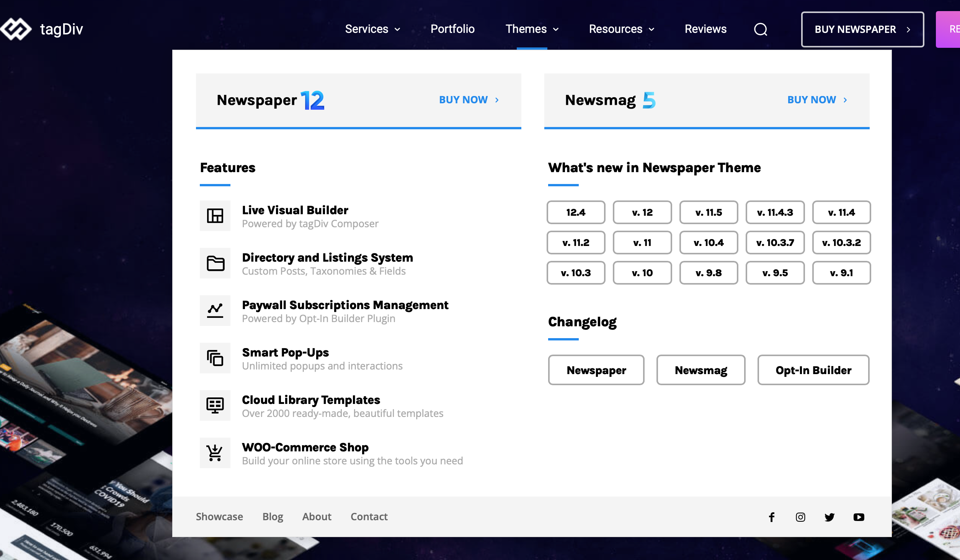Screen dimensions: 960x560
Task: Go to the Contact footer link
Action: 369,516
